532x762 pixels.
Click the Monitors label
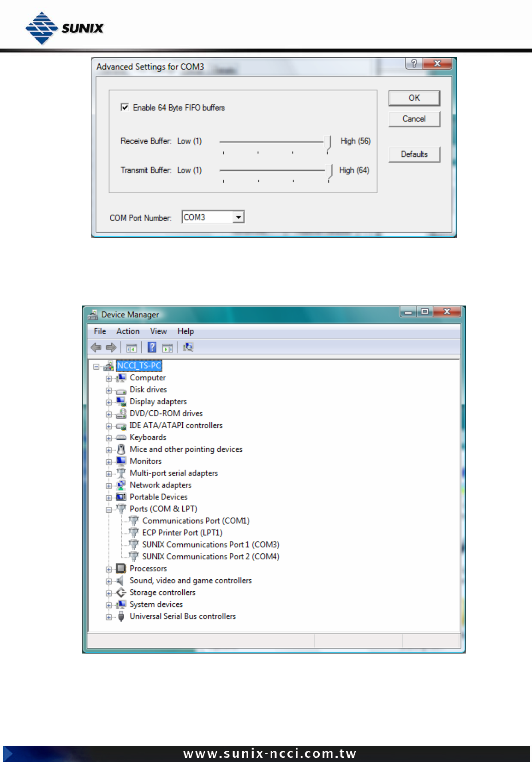click(145, 461)
